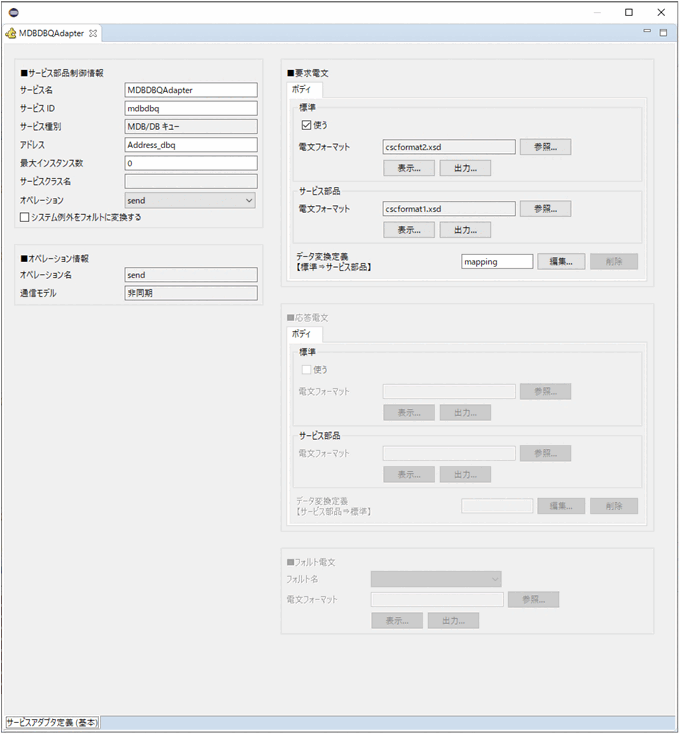
Task: Open the オペレーション dropdown showing send
Action: click(190, 200)
